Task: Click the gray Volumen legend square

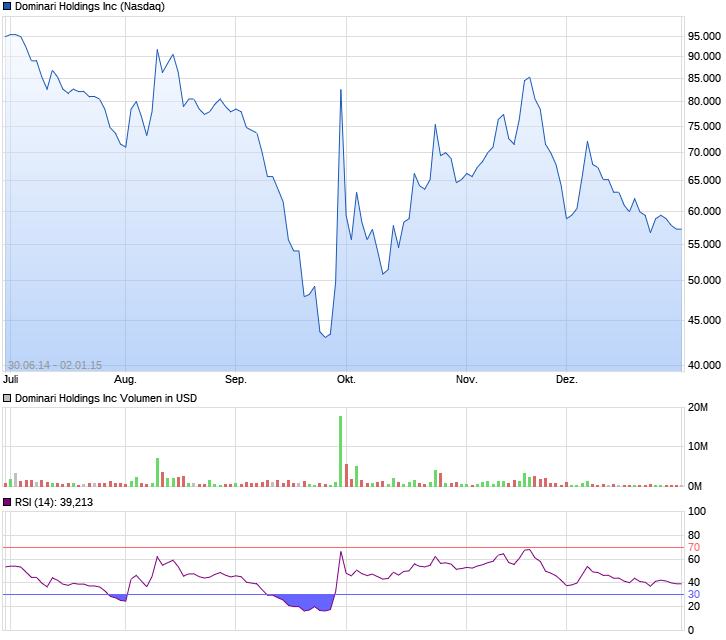Action: pos(7,398)
